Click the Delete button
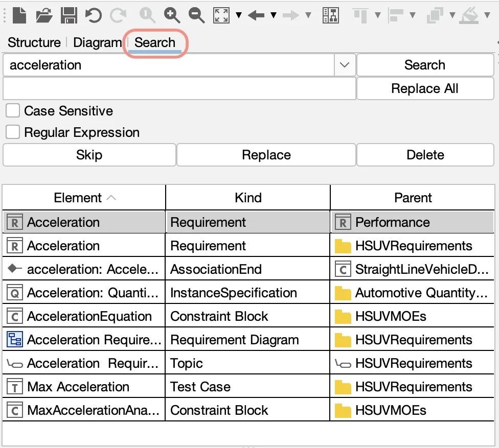 [425, 155]
